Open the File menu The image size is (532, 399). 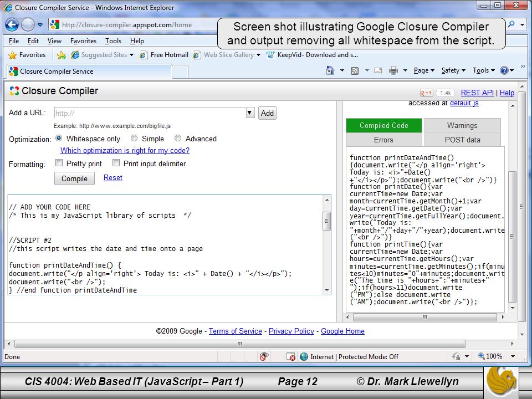click(x=13, y=41)
